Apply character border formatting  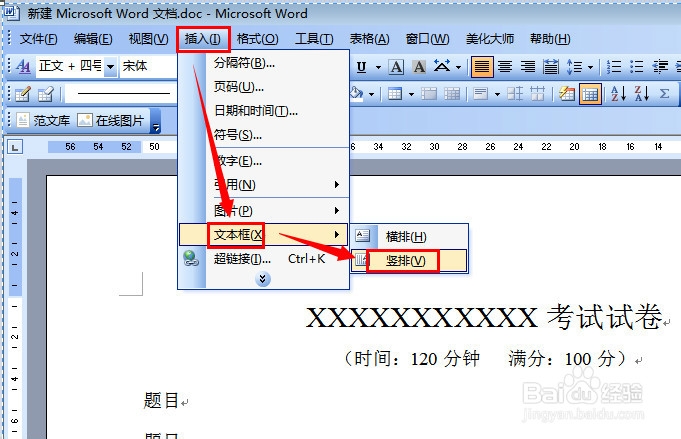point(396,67)
